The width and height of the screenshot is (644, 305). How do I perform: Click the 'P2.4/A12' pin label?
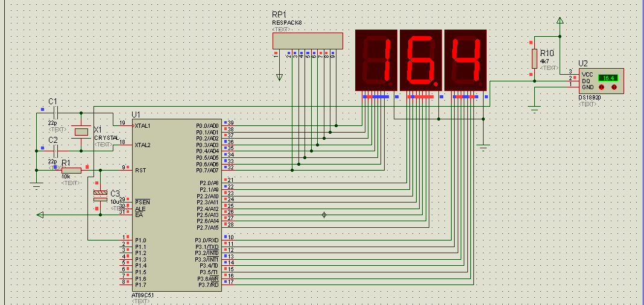coord(208,209)
